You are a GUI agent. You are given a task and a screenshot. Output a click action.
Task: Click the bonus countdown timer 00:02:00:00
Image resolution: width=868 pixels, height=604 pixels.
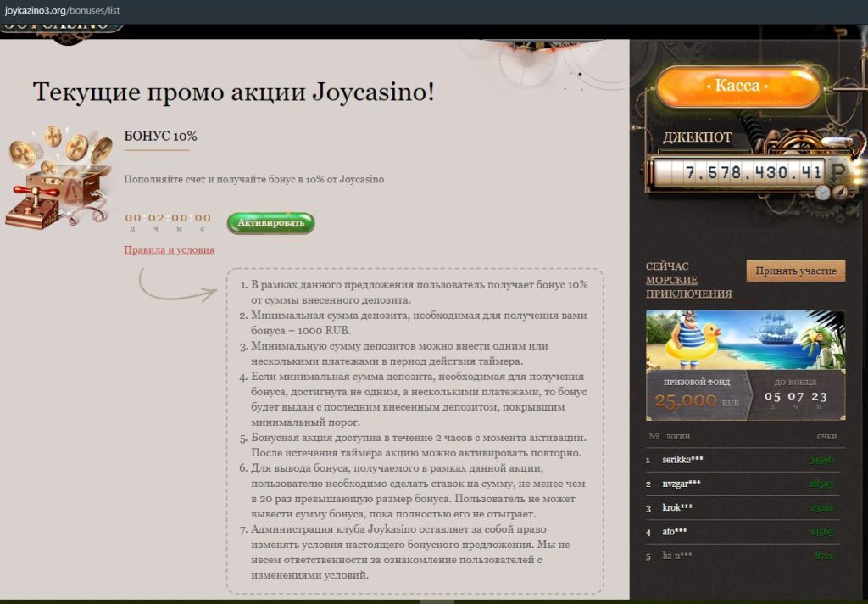pos(169,218)
